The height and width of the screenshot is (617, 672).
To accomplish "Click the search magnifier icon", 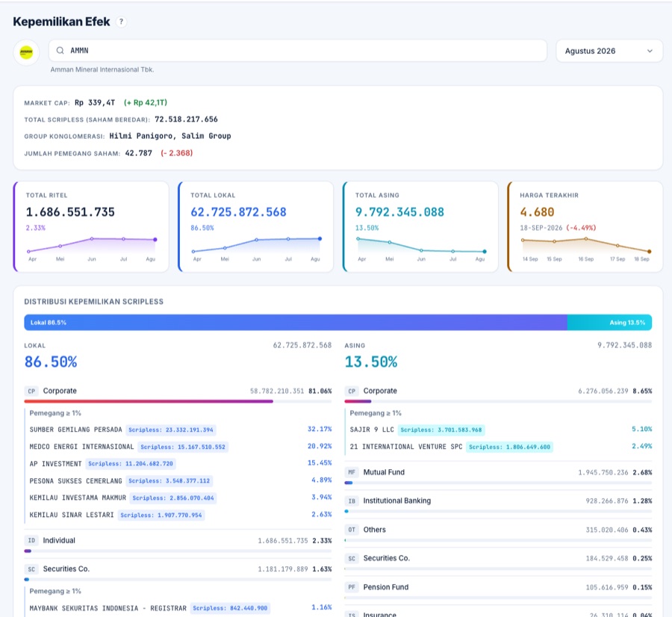I will coord(60,51).
